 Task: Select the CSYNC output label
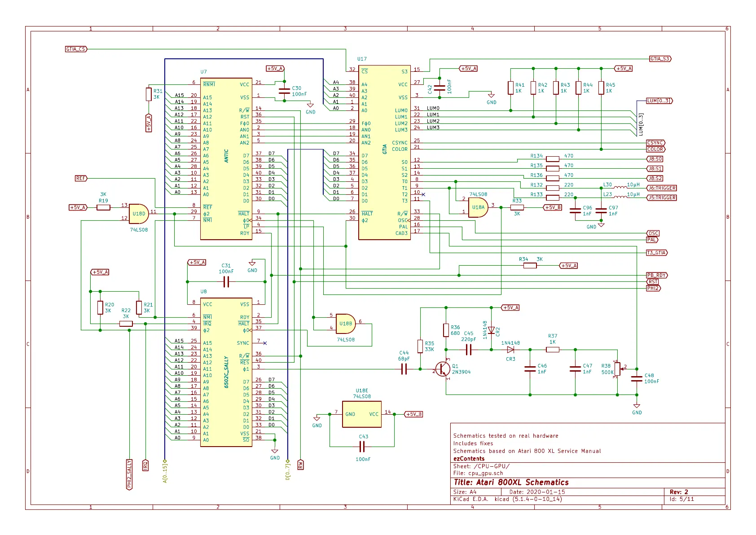tap(656, 143)
